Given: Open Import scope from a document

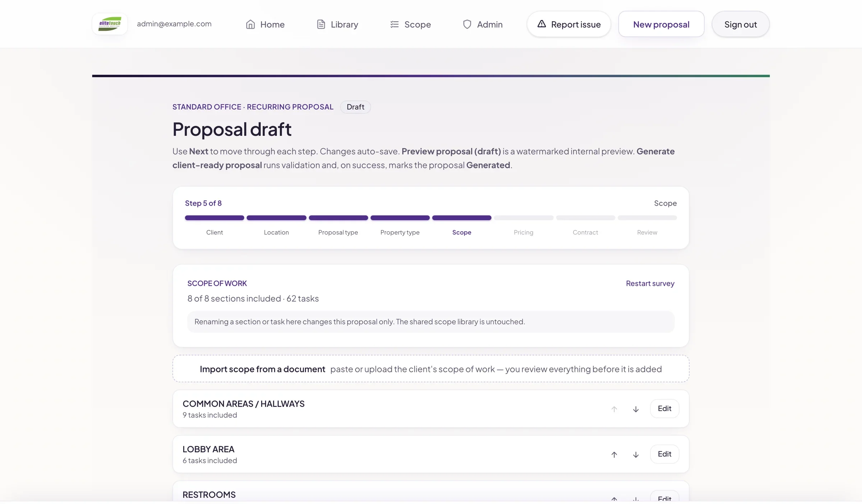Looking at the screenshot, I should pyautogui.click(x=431, y=369).
